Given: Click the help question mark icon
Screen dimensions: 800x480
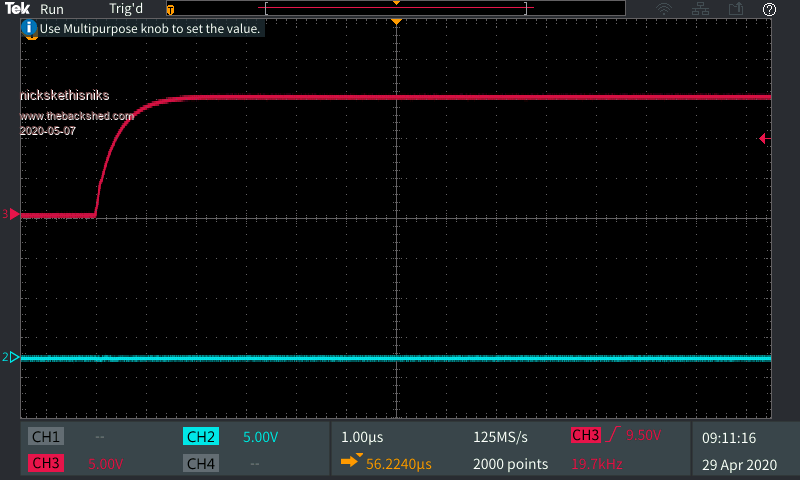Looking at the screenshot, I should 769,9.
